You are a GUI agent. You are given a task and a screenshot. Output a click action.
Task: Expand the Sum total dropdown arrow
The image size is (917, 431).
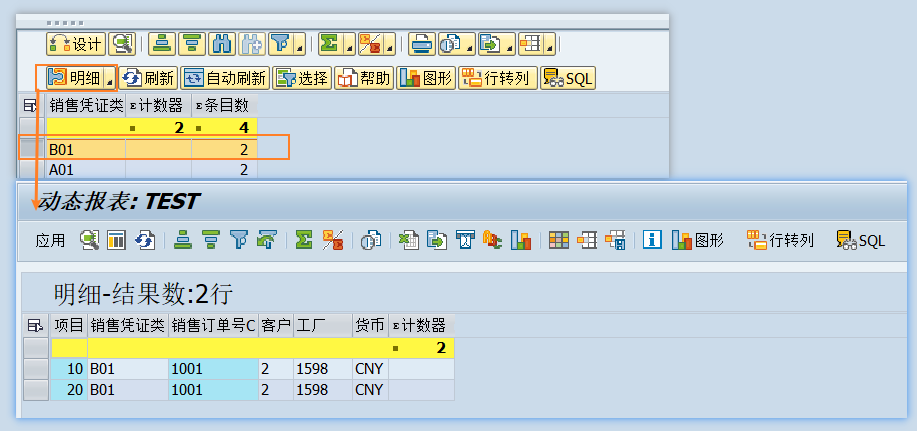pyautogui.click(x=349, y=44)
